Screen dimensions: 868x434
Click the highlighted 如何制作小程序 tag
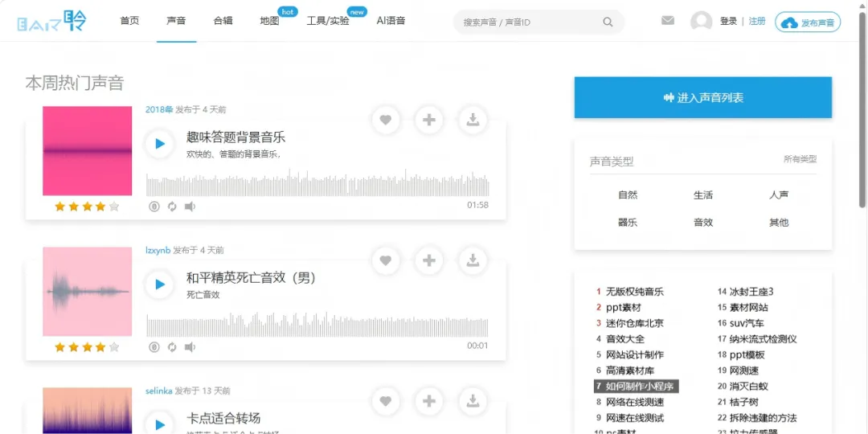click(637, 386)
